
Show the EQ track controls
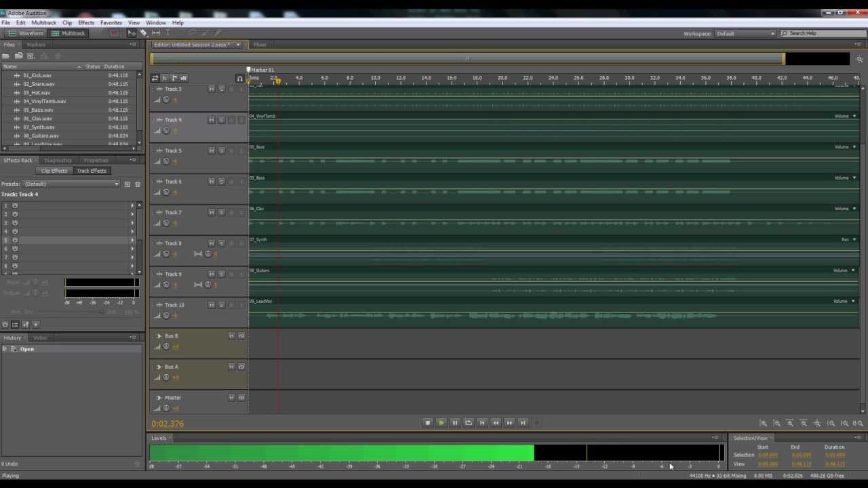pos(183,78)
